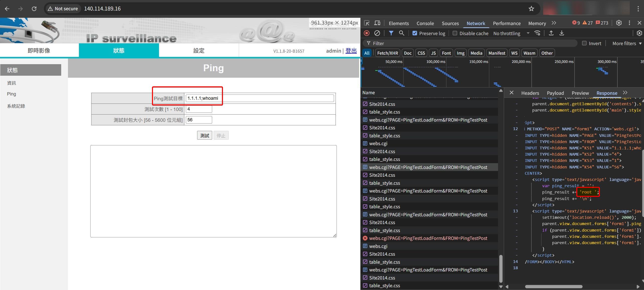Open DevTools customize three-dot menu
Viewport: 644px width, 290px height.
tap(629, 23)
